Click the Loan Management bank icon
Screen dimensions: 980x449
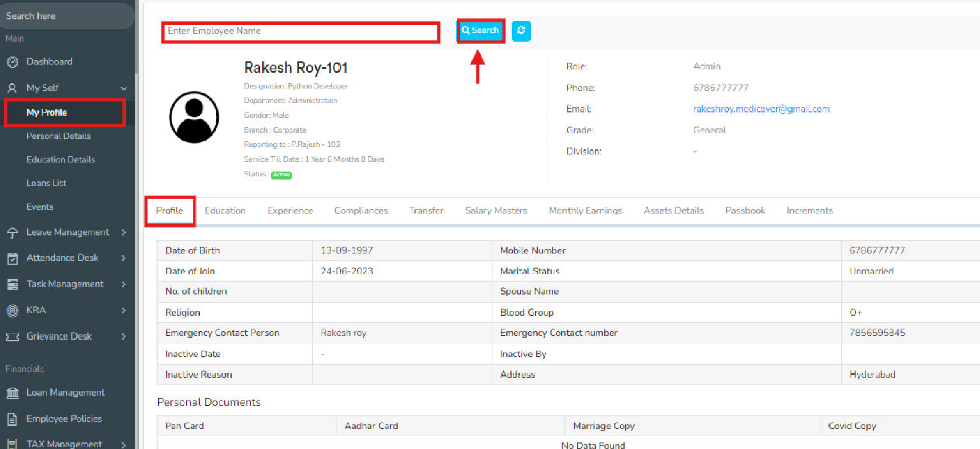13,393
